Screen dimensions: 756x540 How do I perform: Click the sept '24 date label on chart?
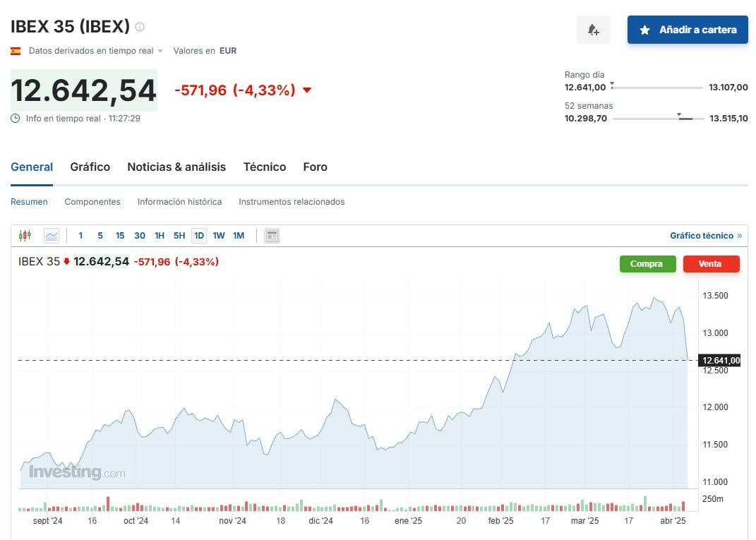pos(48,521)
